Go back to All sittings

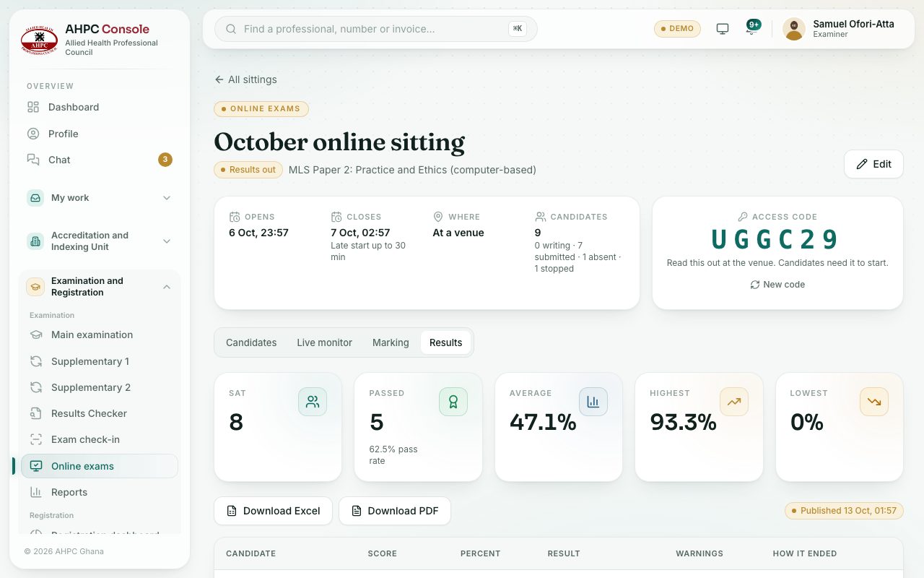pyautogui.click(x=245, y=79)
